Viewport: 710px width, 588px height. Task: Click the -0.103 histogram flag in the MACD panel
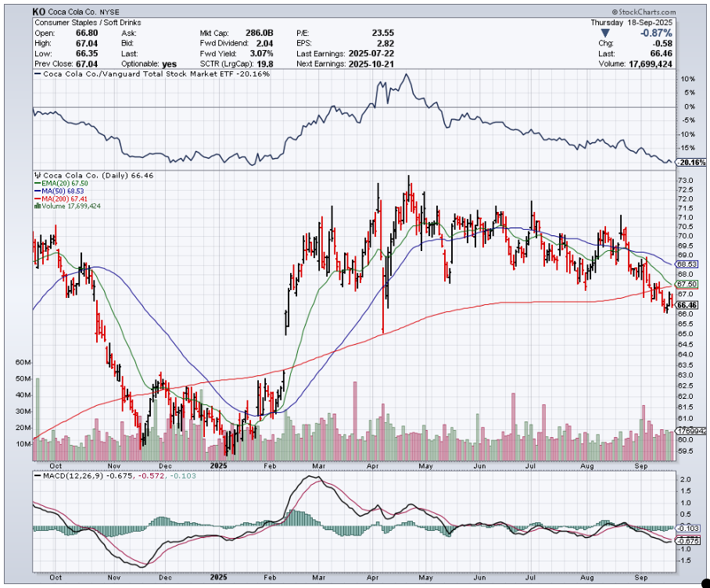click(688, 529)
